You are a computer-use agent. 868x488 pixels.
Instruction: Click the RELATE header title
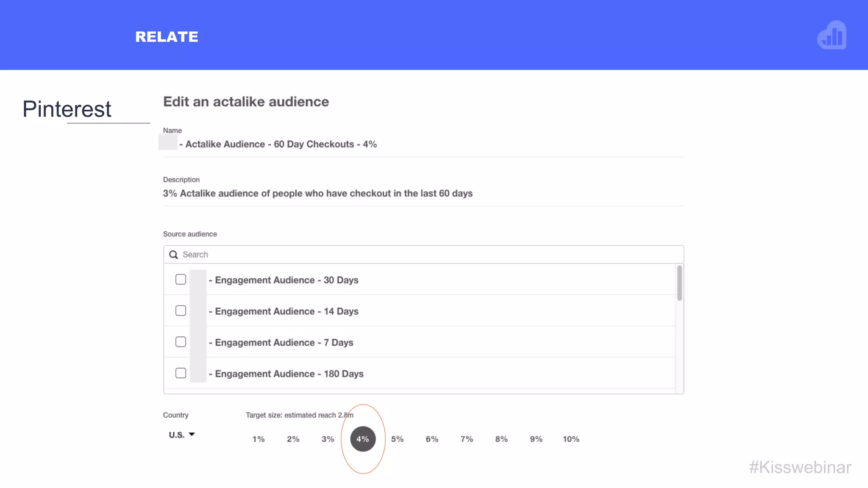(x=167, y=37)
